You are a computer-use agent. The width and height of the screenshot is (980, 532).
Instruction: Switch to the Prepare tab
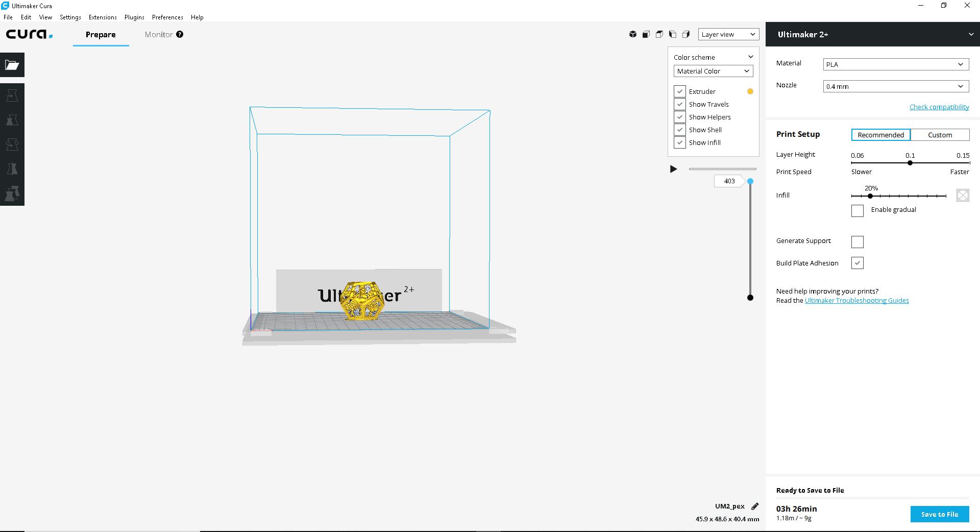click(x=101, y=34)
